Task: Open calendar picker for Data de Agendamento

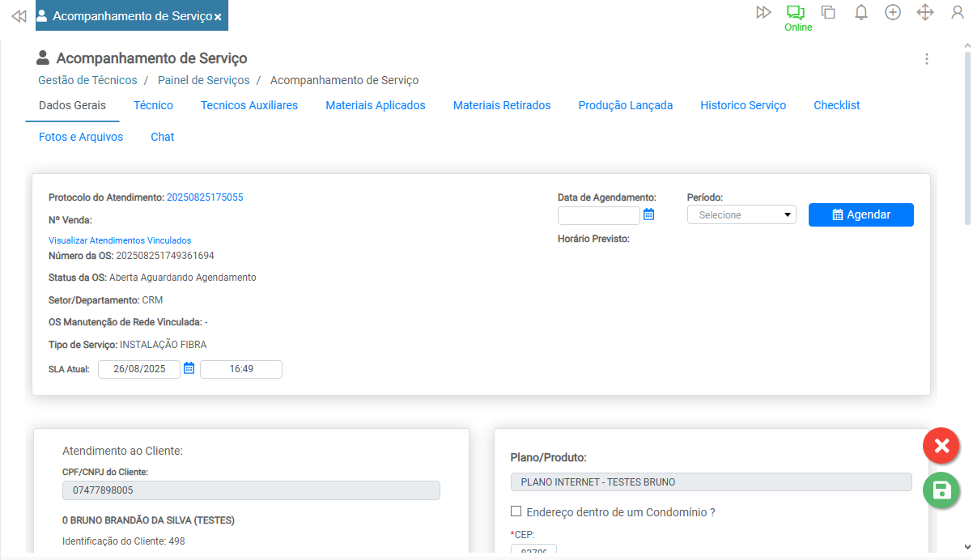Action: (x=648, y=214)
